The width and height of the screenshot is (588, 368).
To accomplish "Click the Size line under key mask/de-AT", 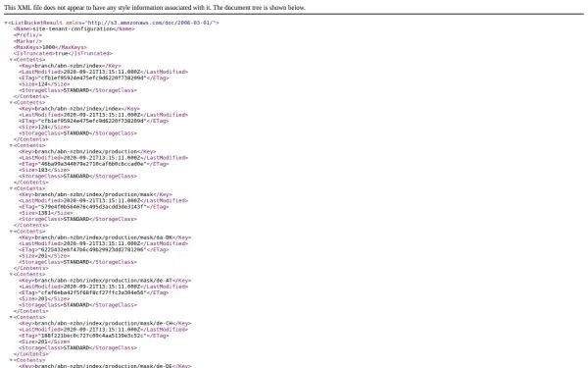I will [x=44, y=299].
